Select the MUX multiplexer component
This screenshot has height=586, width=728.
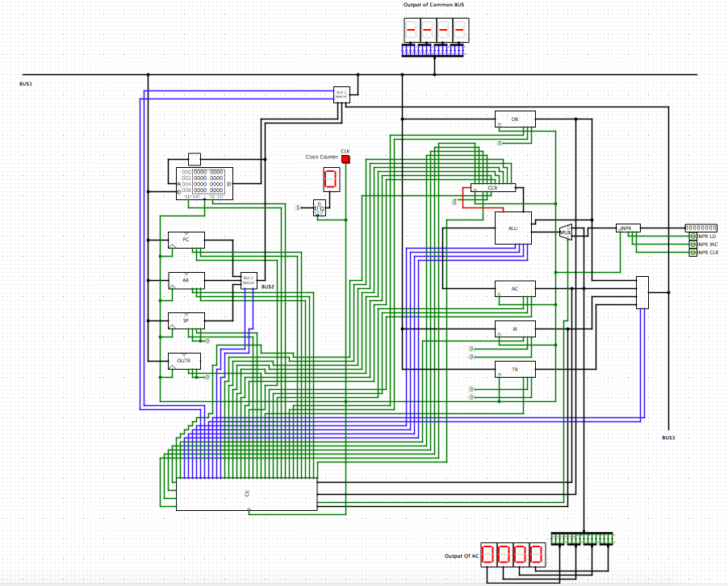tap(566, 232)
